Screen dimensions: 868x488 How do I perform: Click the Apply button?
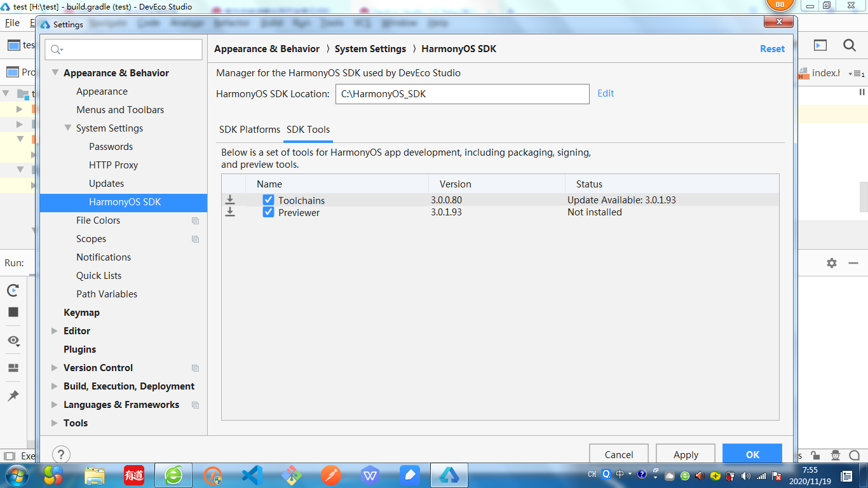[686, 454]
